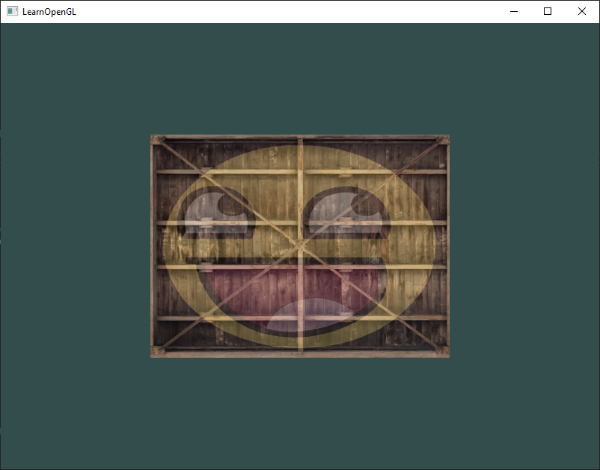
Task: Click the top-left corner of the crate
Action: click(154, 139)
